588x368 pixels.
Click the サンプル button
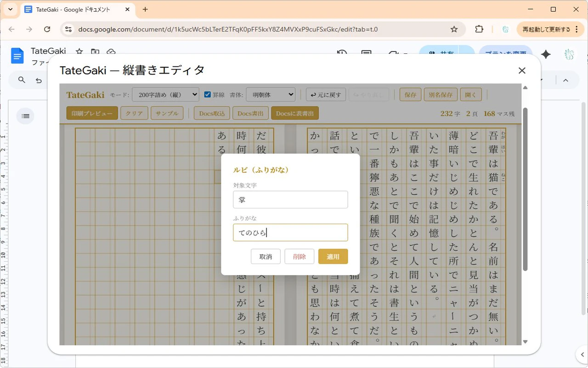point(167,113)
